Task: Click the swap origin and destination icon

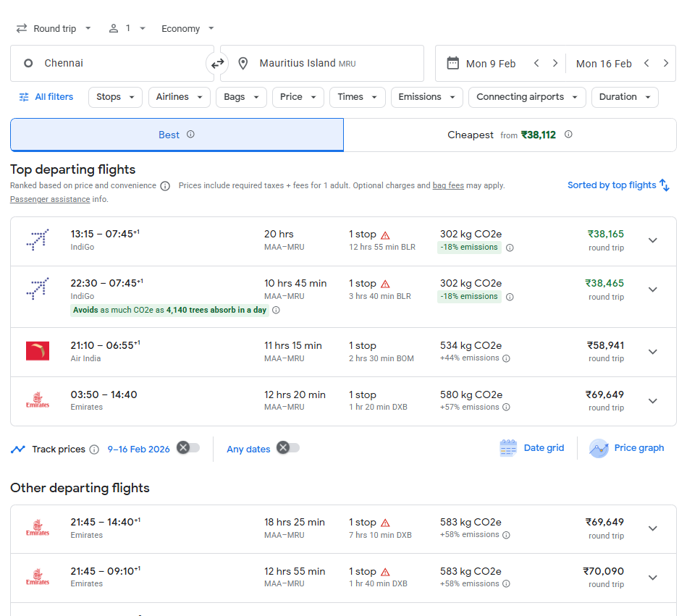Action: coord(217,64)
